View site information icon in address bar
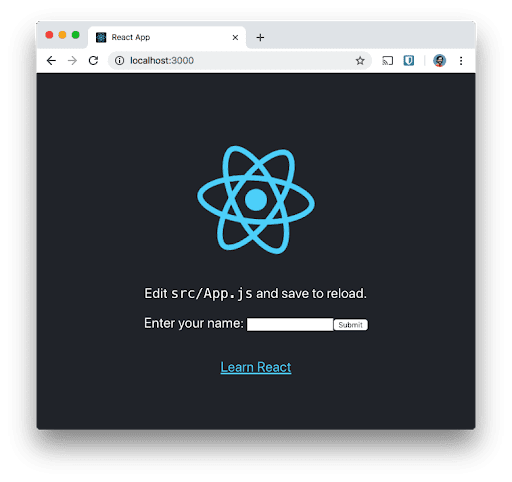This screenshot has height=482, width=512. pyautogui.click(x=119, y=60)
